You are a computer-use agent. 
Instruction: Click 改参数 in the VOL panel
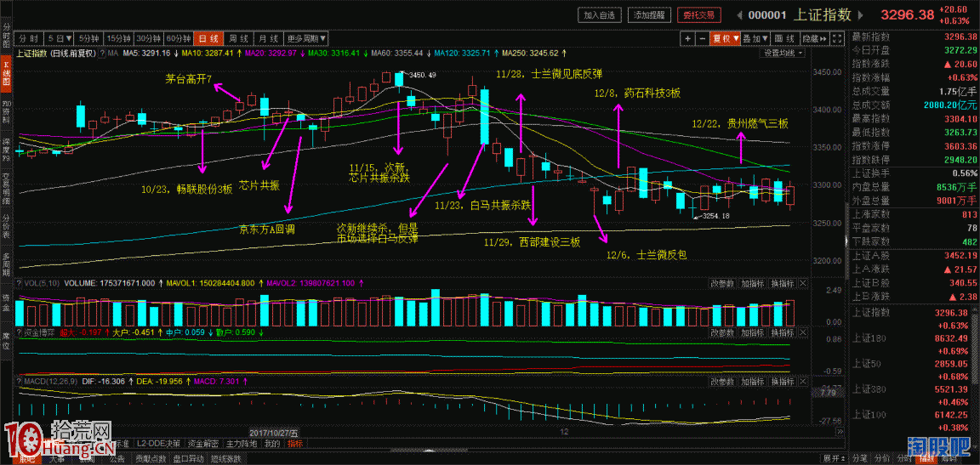click(722, 283)
